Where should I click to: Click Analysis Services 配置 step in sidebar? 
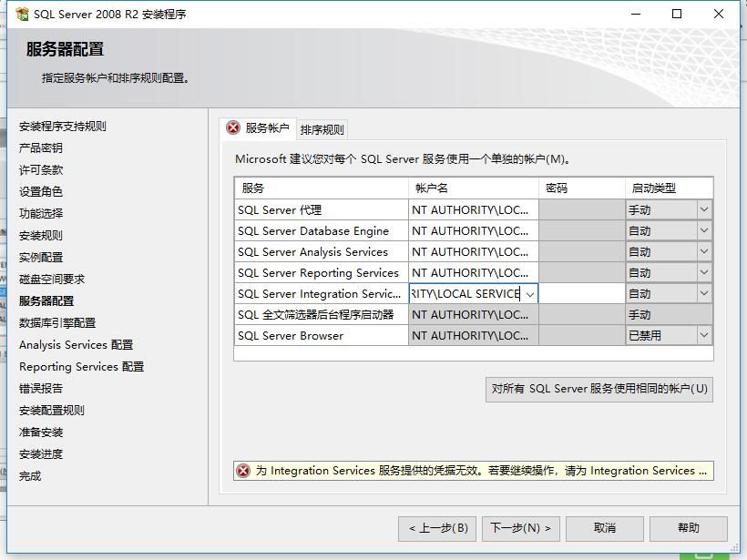(x=77, y=345)
